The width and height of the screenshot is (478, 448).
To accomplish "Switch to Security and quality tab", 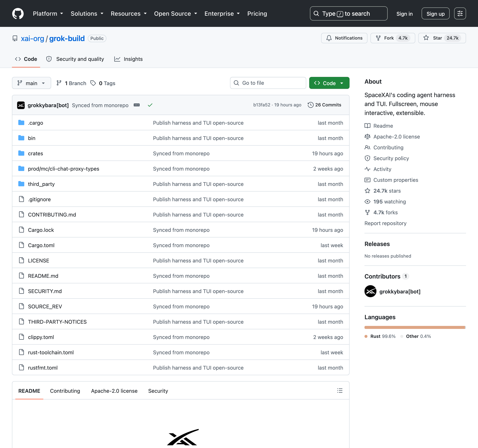I will tap(75, 59).
